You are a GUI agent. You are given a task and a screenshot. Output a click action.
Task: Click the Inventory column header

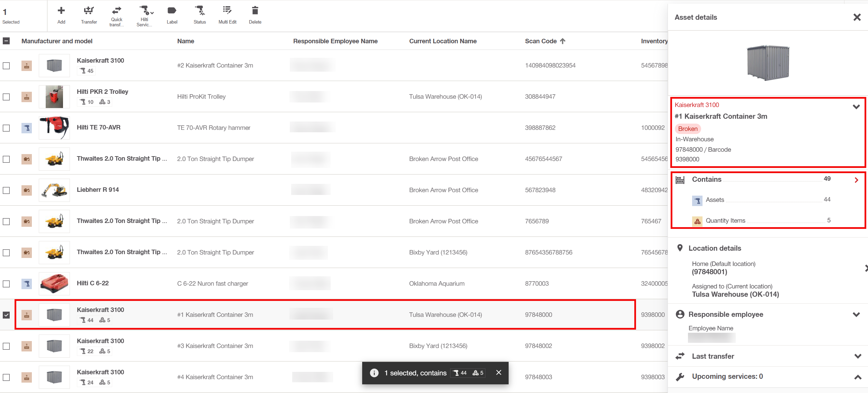pyautogui.click(x=654, y=41)
